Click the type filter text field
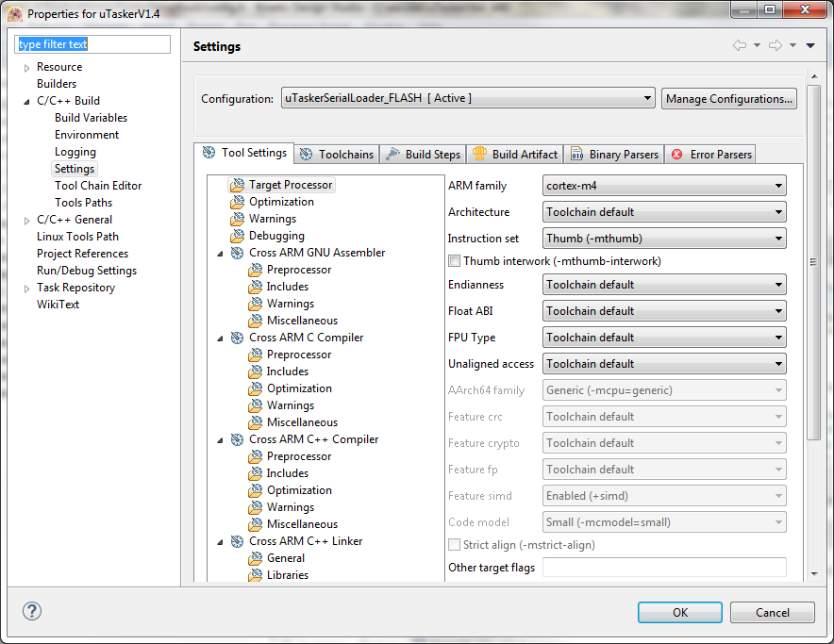 click(x=92, y=44)
